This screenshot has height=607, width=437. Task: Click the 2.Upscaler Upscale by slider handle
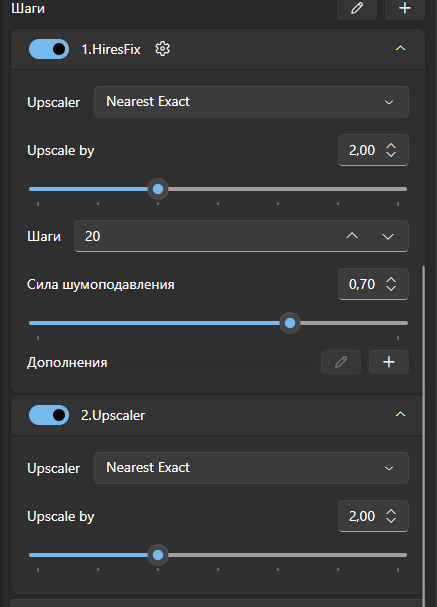point(158,555)
